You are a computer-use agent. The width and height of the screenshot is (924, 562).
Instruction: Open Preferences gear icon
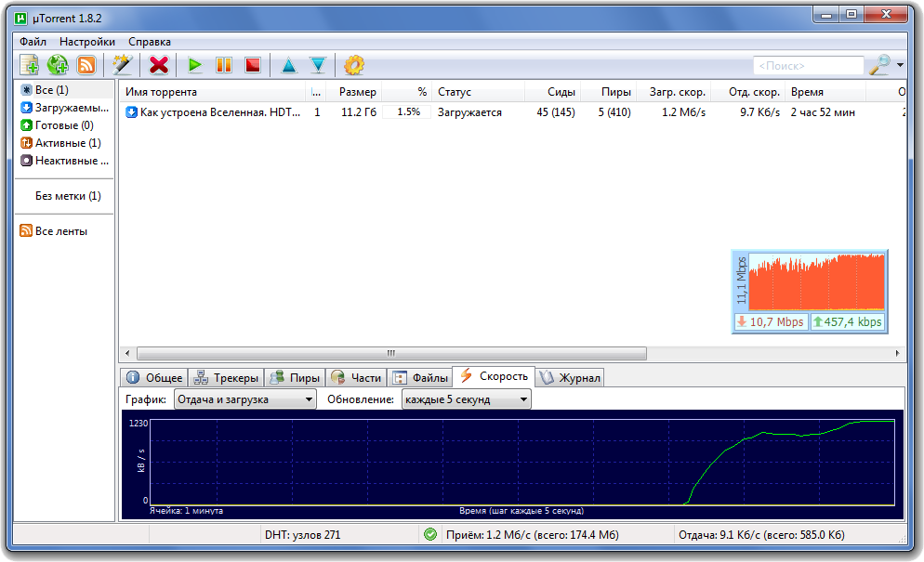(353, 65)
